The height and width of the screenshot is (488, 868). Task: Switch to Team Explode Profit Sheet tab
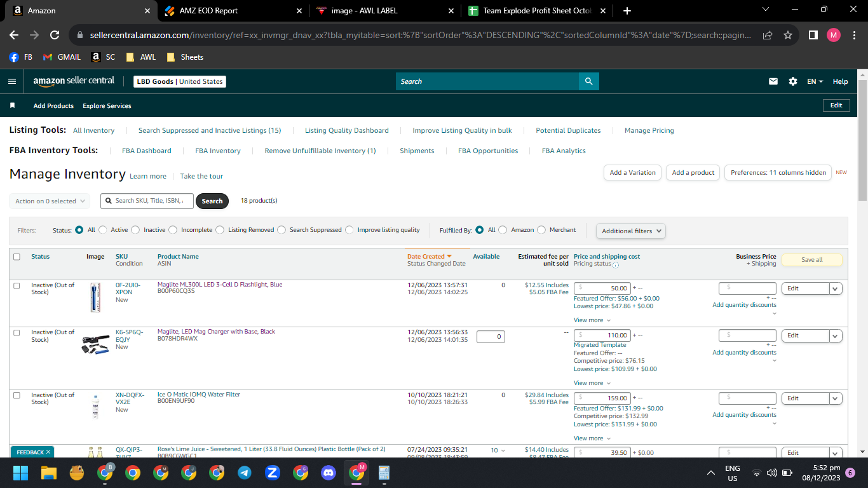[537, 11]
